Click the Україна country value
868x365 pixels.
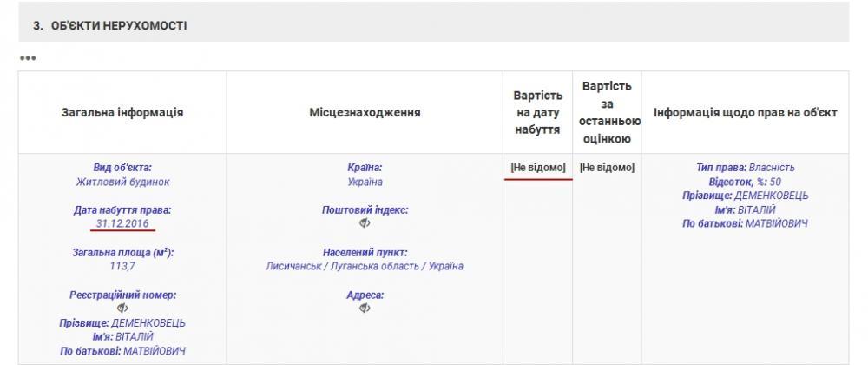pyautogui.click(x=365, y=182)
